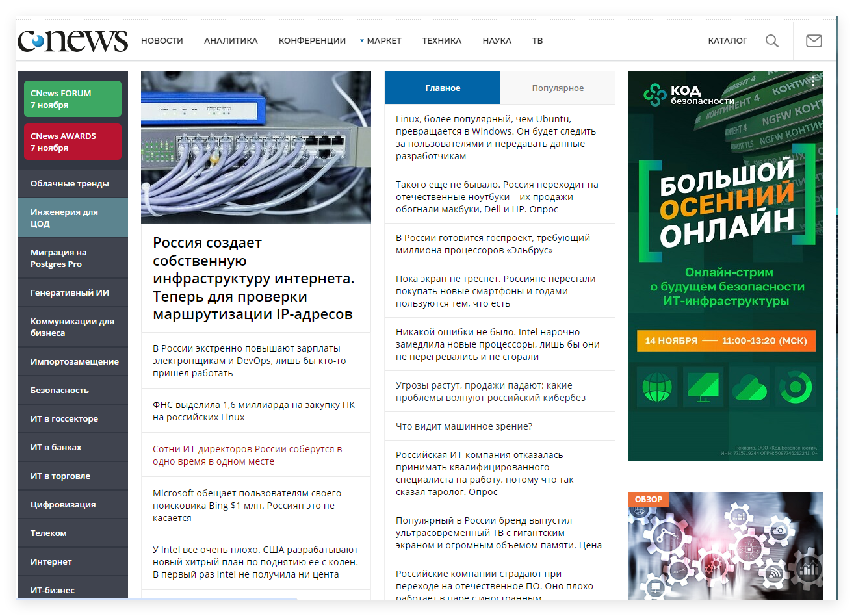Image resolution: width=854 pixels, height=616 pixels.
Task: Open article Linux, более популярный, чем Ubuntu
Action: tap(496, 137)
